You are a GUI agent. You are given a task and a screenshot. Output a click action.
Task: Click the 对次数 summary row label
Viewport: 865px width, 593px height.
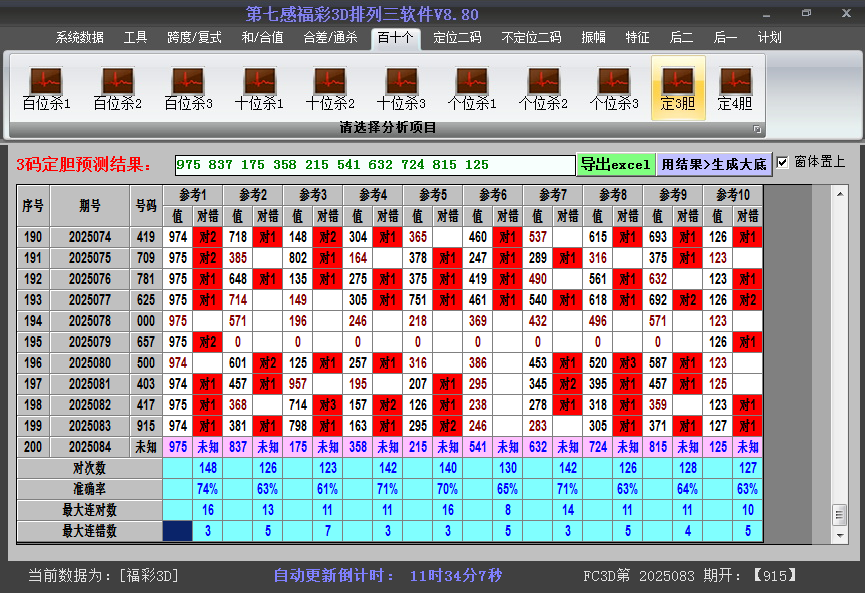tap(89, 468)
